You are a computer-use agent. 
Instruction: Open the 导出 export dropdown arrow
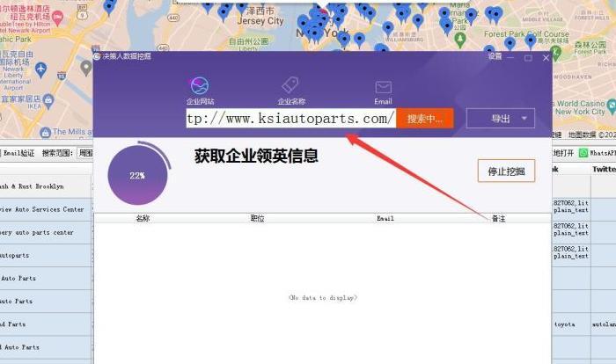point(524,118)
